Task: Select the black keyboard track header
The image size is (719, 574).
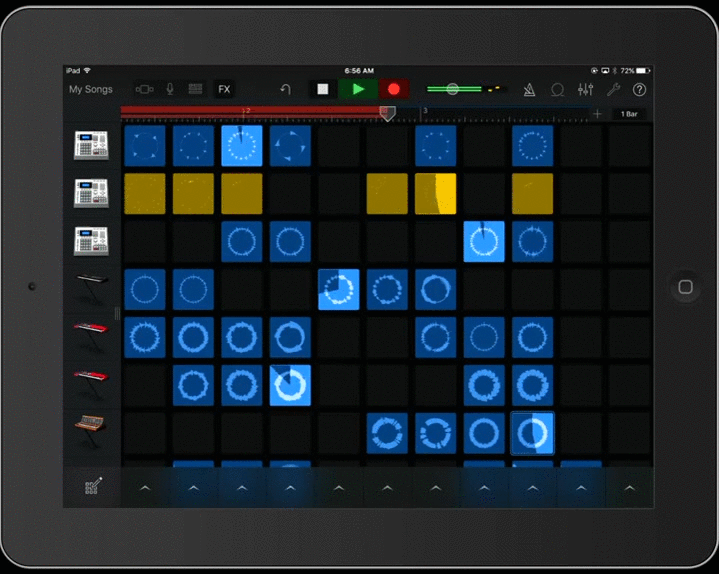Action: tap(91, 289)
